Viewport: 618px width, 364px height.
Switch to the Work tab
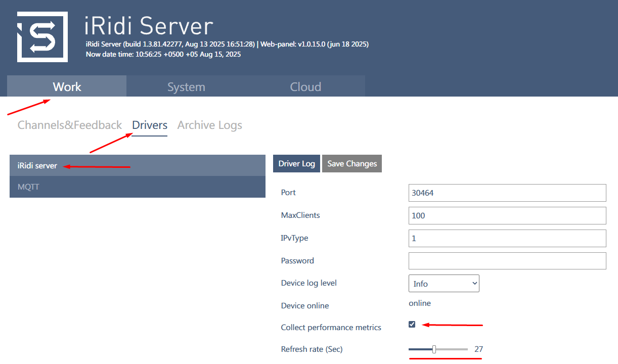pyautogui.click(x=67, y=86)
